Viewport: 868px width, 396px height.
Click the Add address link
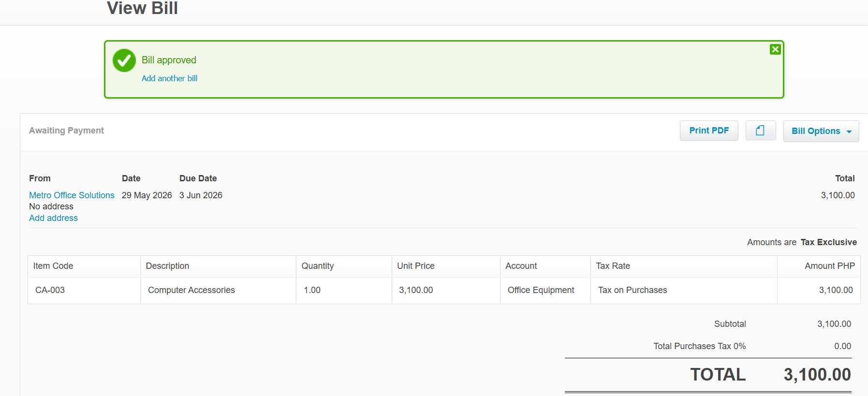[x=53, y=218]
